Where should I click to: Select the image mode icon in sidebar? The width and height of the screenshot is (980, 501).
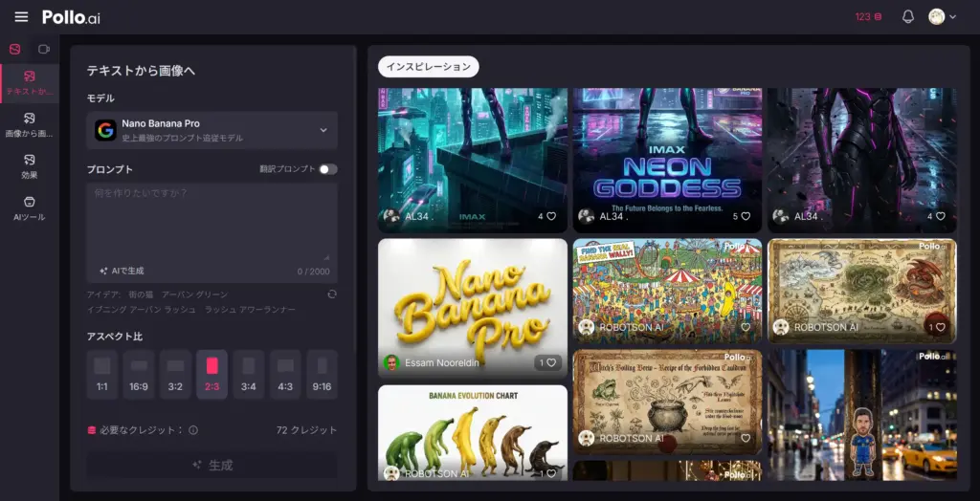click(x=14, y=49)
